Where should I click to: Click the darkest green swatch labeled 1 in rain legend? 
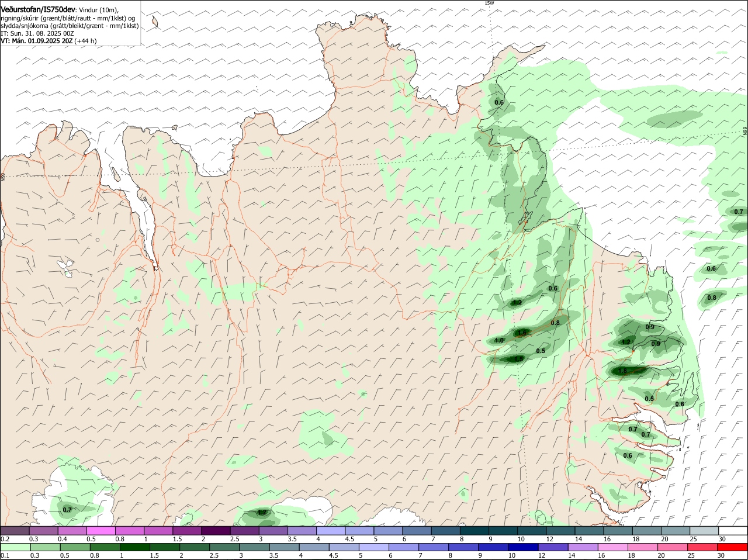coord(136,548)
